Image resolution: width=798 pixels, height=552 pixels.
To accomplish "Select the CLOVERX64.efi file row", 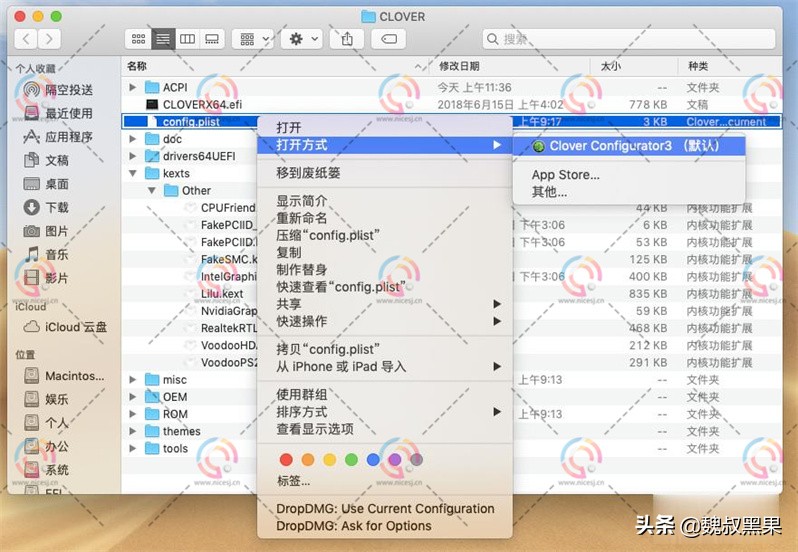I will [x=451, y=105].
